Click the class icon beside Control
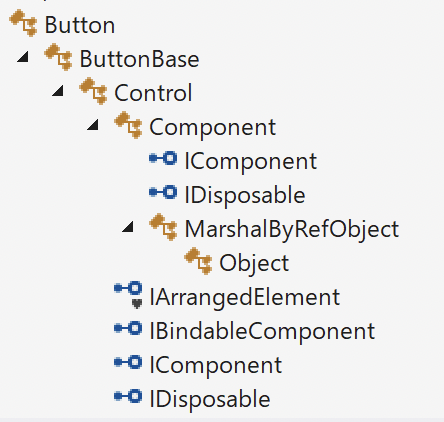444x422 pixels. coord(93,91)
